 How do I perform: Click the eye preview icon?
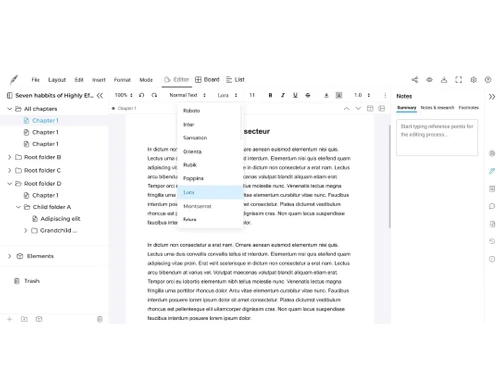click(429, 80)
